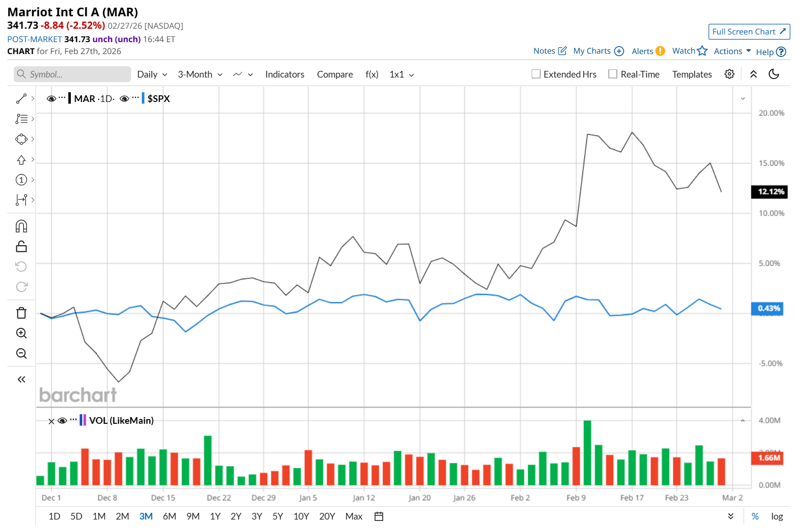The image size is (808, 532).
Task: Add to watchlist star icon
Action: (x=702, y=51)
